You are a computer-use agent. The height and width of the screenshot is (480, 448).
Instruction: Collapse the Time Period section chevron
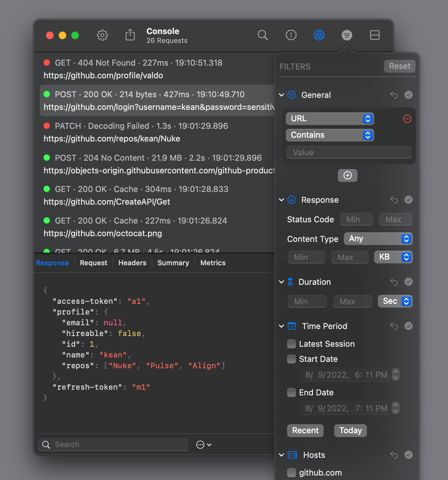281,326
